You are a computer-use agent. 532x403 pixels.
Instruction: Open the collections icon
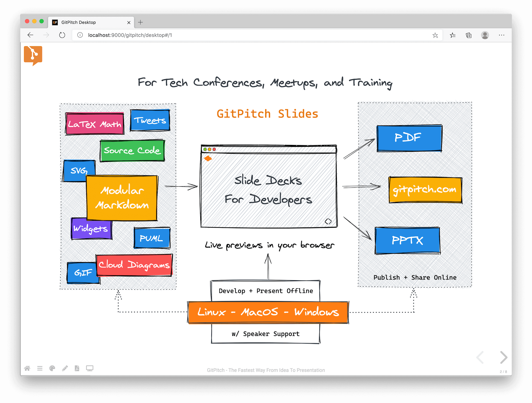[469, 35]
